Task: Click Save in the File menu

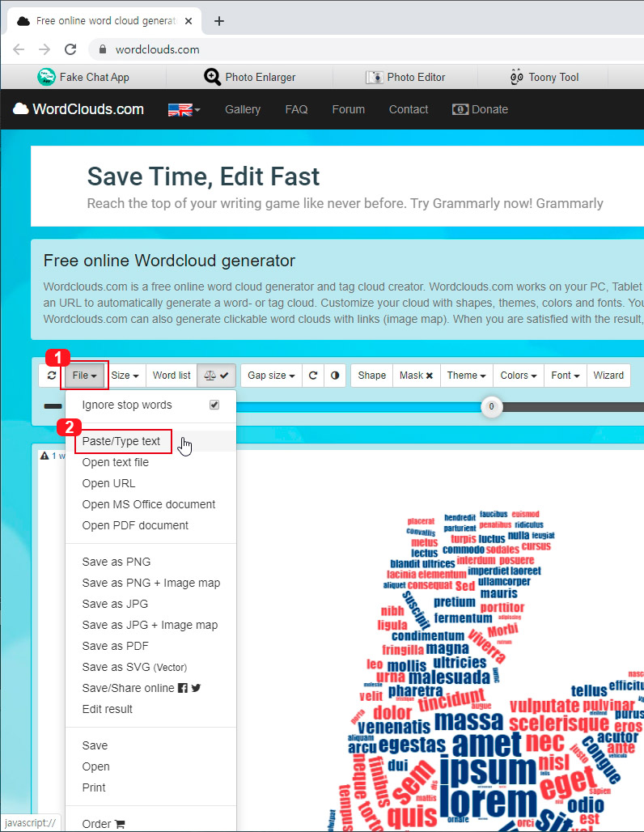Action: point(150,746)
